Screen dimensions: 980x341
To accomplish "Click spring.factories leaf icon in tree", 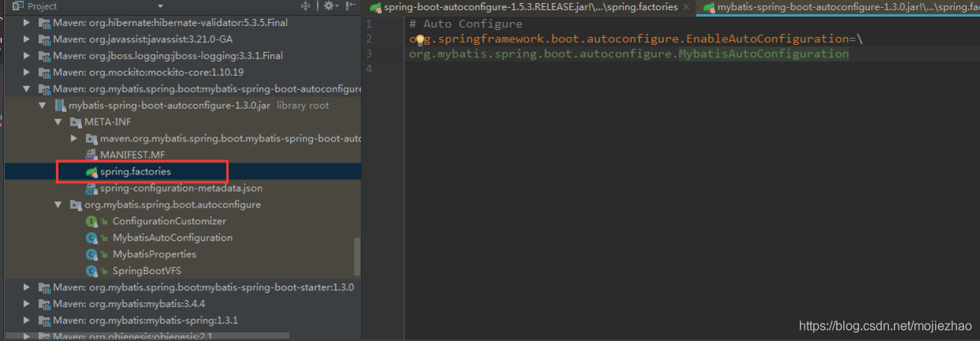I will pos(92,171).
